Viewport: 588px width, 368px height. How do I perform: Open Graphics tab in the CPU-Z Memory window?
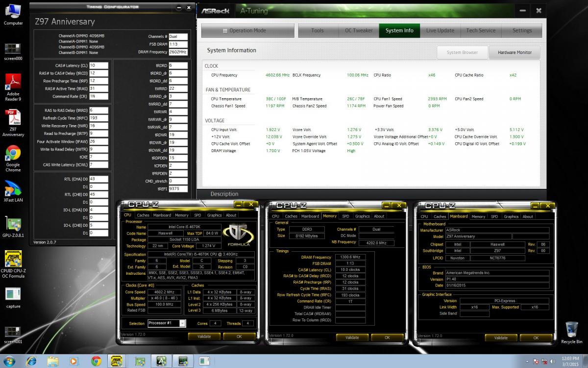tap(363, 216)
